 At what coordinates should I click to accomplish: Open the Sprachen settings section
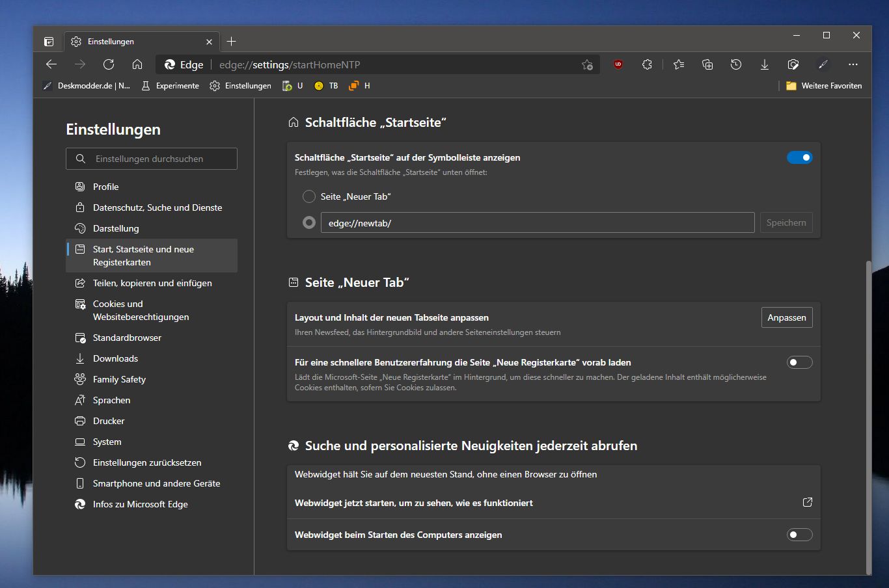click(x=152, y=400)
